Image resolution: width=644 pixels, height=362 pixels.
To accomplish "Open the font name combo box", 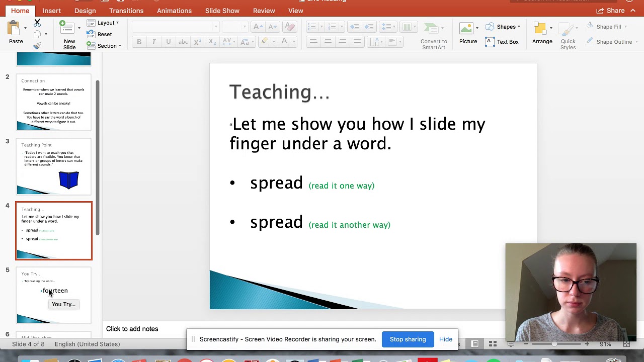I will click(176, 27).
